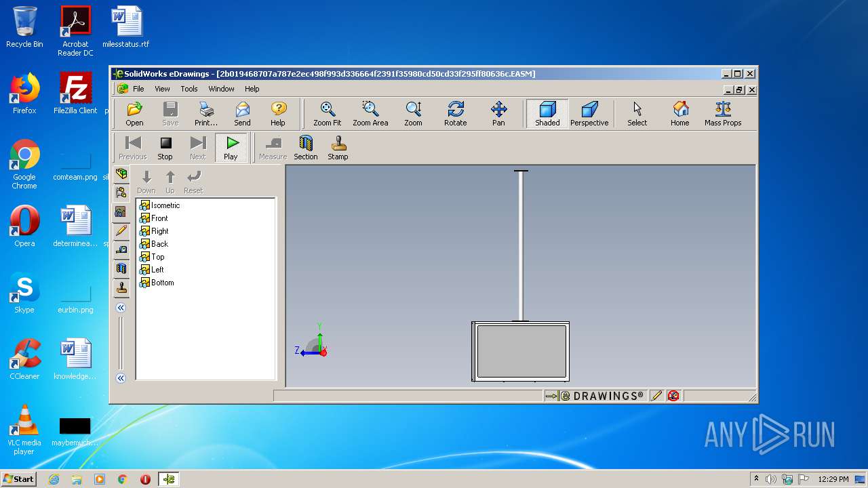
Task: Click the Reset animation button
Action: point(193,182)
